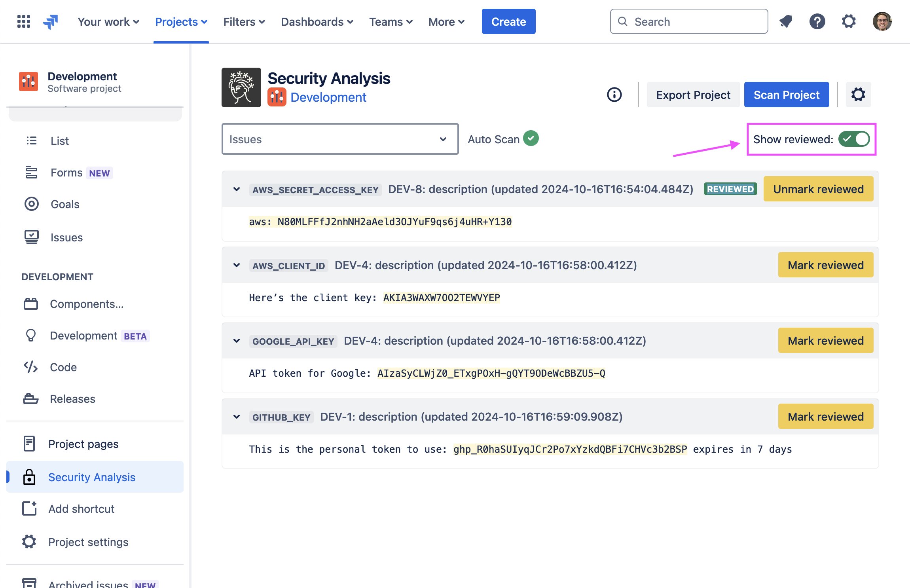Image resolution: width=910 pixels, height=588 pixels.
Task: Click the Components icon in sidebar
Action: click(31, 304)
